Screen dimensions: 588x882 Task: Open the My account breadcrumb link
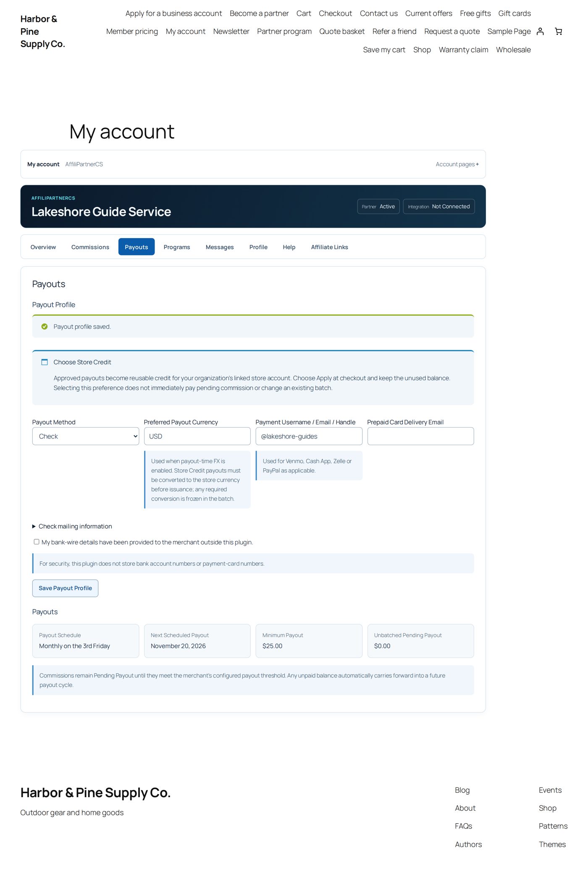pyautogui.click(x=43, y=164)
